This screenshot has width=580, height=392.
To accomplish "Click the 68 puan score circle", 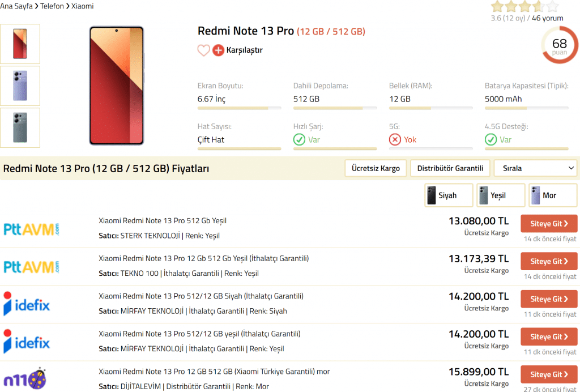I will click(559, 45).
